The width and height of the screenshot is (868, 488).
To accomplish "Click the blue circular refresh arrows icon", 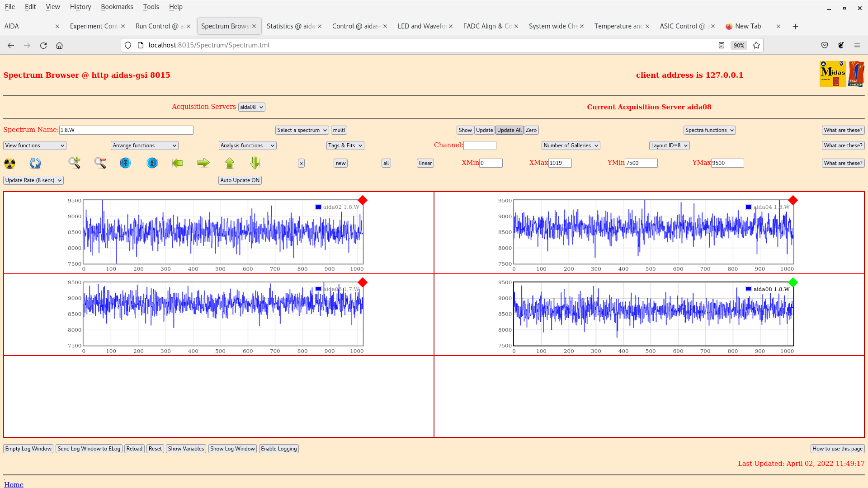I will 35,163.
